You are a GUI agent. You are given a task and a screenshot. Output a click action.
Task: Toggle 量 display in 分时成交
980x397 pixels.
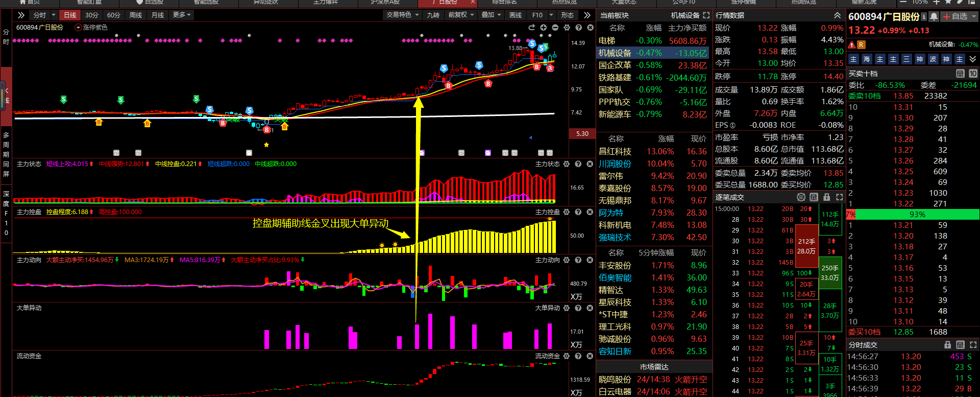coord(960,345)
